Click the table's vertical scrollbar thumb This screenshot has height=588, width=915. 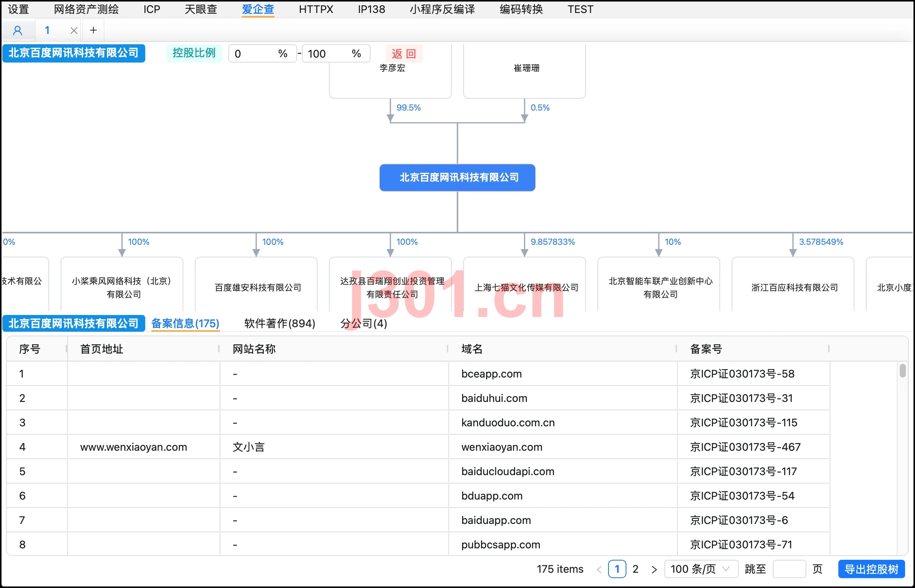pyautogui.click(x=902, y=371)
